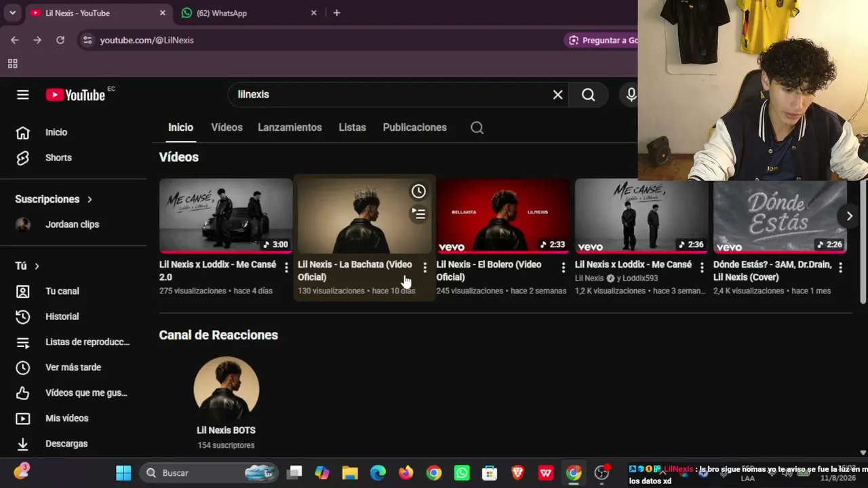This screenshot has height=488, width=868.
Task: Start voice search with the microphone
Action: tap(631, 95)
